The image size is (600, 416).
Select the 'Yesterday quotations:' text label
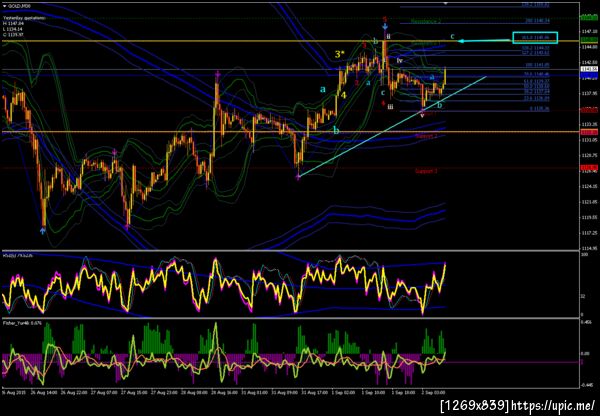tap(24, 18)
